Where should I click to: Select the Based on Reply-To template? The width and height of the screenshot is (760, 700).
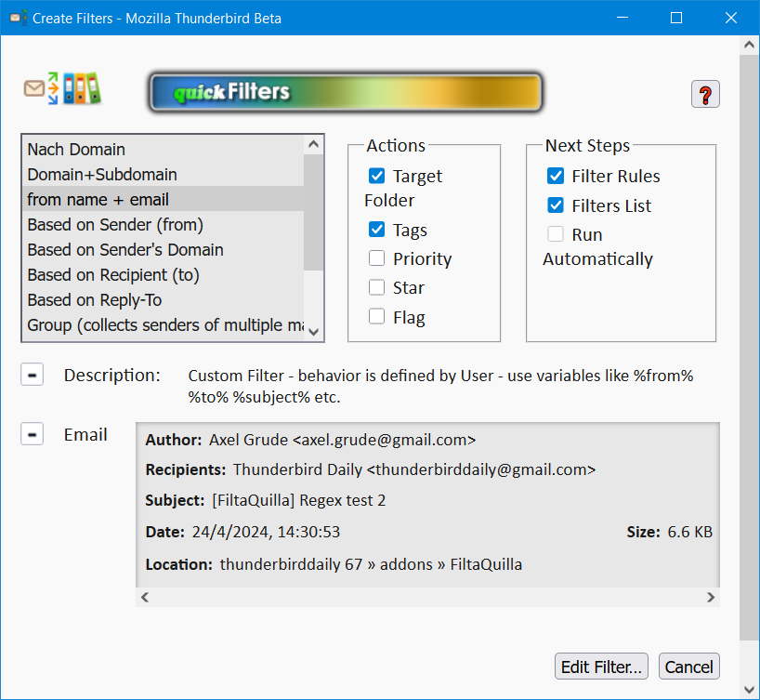tap(163, 300)
